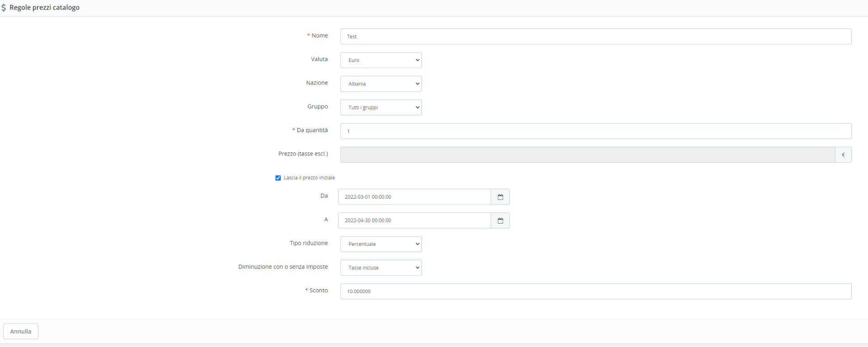Image resolution: width=868 pixels, height=347 pixels.
Task: Click the Prezzo (tasse escl.) field
Action: (587, 155)
